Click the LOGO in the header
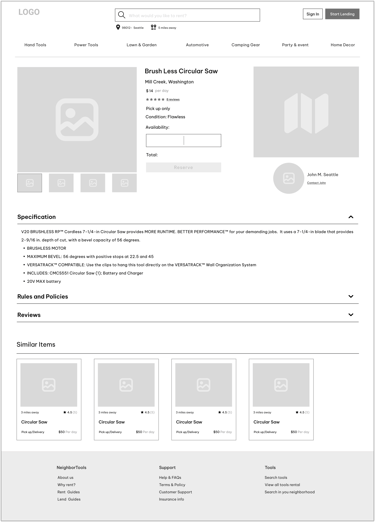 [x=29, y=12]
